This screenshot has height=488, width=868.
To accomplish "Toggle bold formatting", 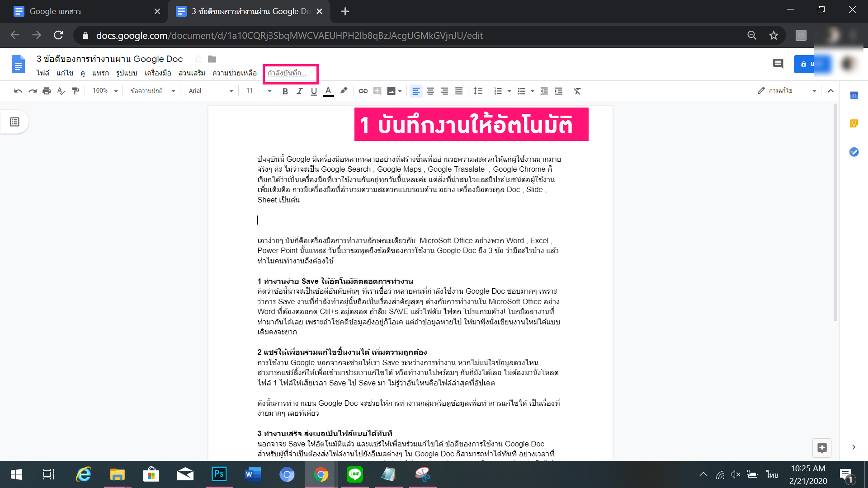I will pyautogui.click(x=285, y=91).
